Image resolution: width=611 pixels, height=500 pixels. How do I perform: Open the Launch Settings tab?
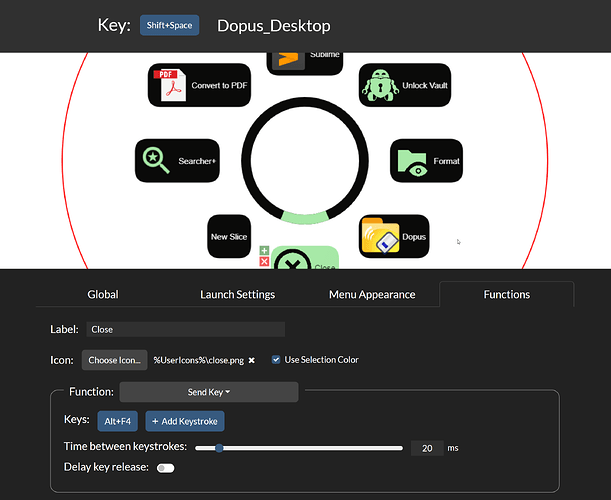click(237, 294)
